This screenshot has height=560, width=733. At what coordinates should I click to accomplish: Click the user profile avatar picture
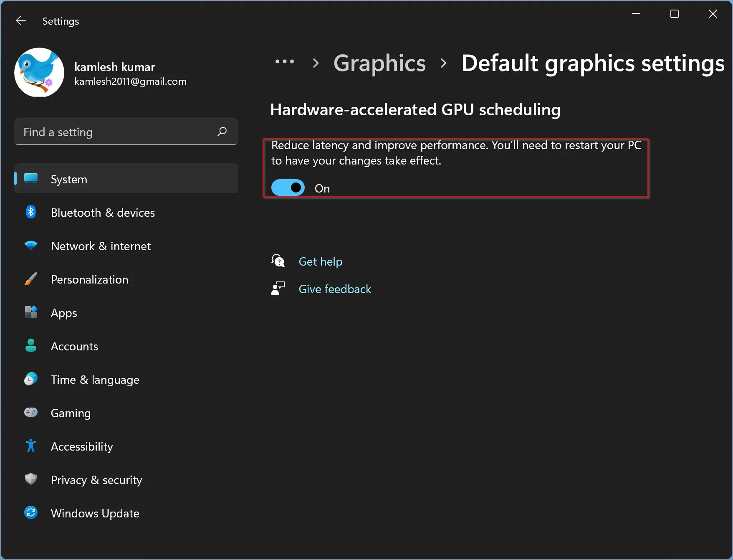pos(39,73)
